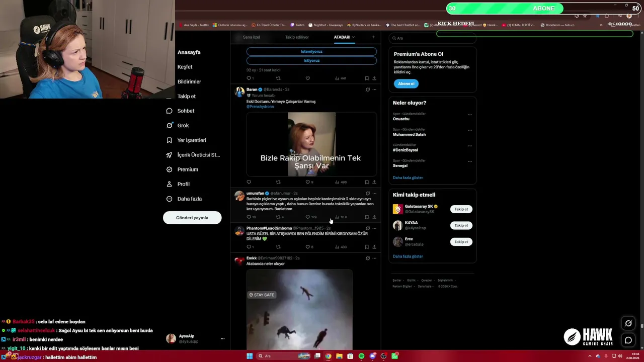Open options for Muhammed Salah trend
Viewport: 644px width, 362px height.
coord(470,130)
